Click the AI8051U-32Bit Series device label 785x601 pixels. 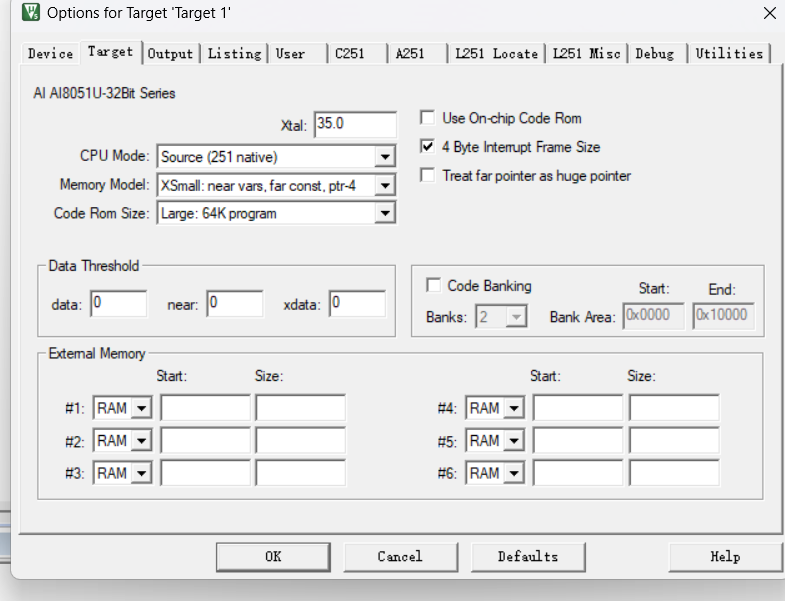[x=104, y=93]
